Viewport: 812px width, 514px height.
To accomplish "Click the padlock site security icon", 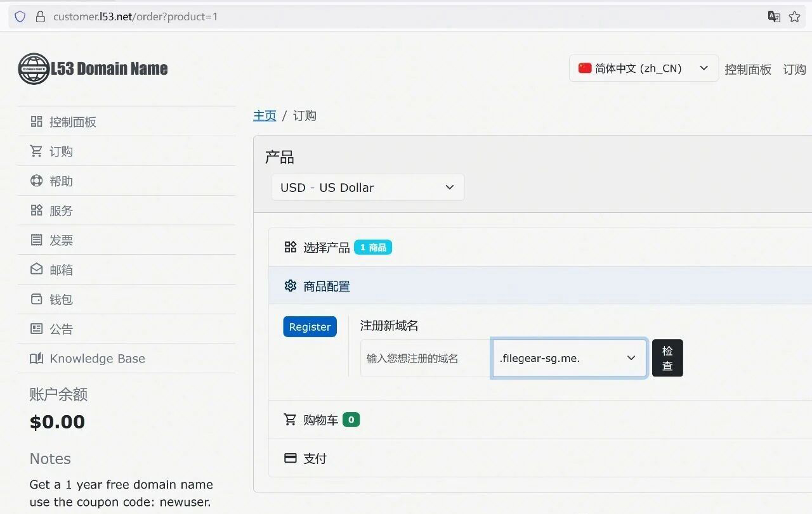I will (x=41, y=17).
